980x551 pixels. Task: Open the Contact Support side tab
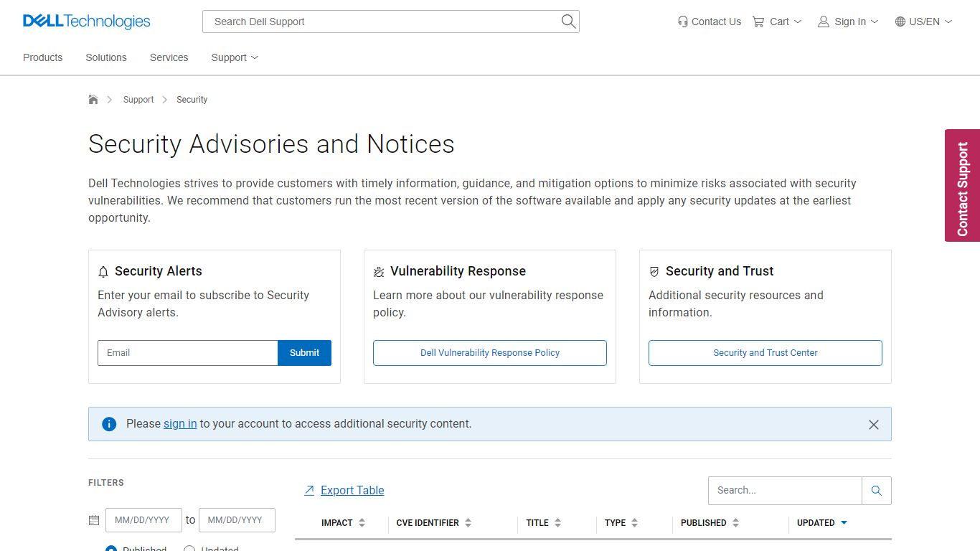962,185
